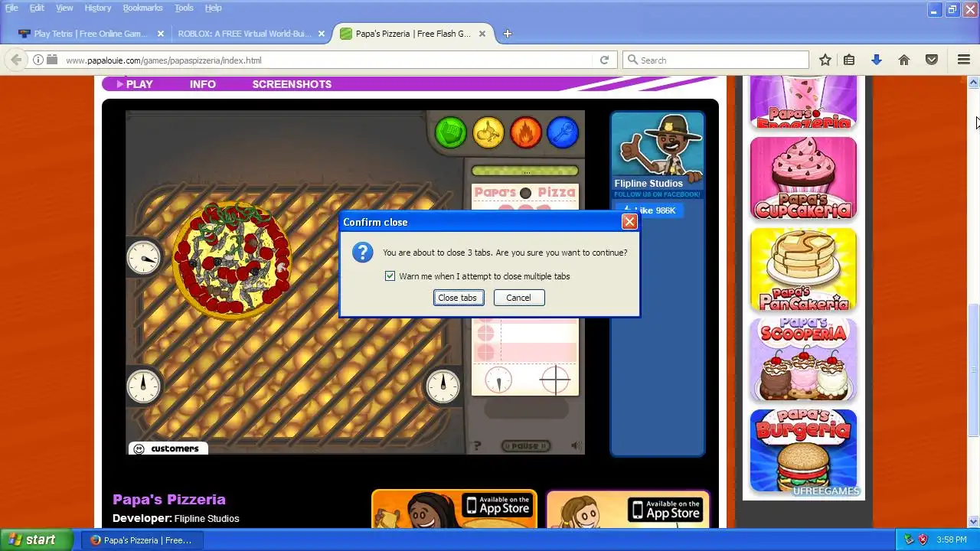Click the site information icon in address bar
Image resolution: width=980 pixels, height=551 pixels.
click(38, 60)
